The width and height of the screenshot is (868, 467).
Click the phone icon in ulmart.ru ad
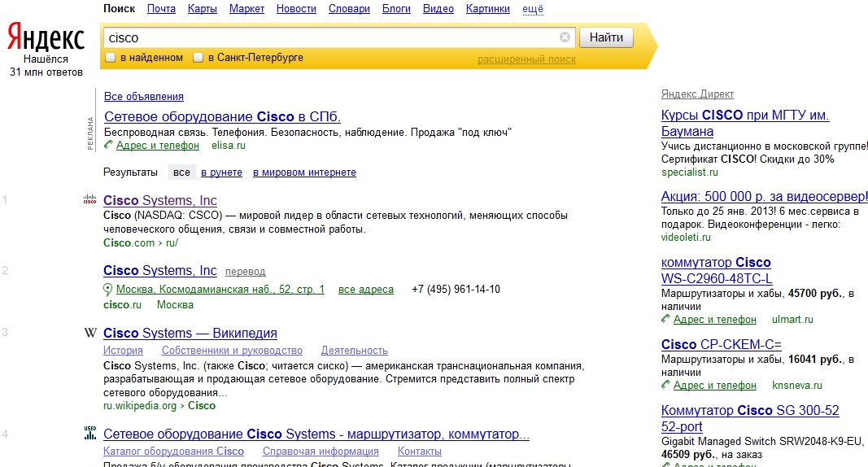[x=665, y=319]
